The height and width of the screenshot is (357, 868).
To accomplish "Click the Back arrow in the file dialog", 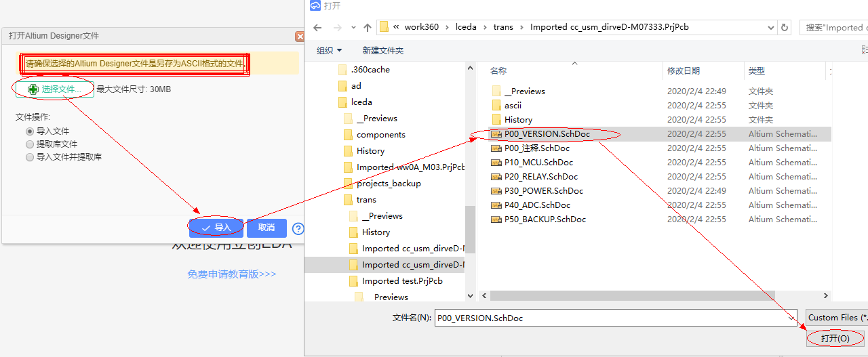I will tap(317, 28).
